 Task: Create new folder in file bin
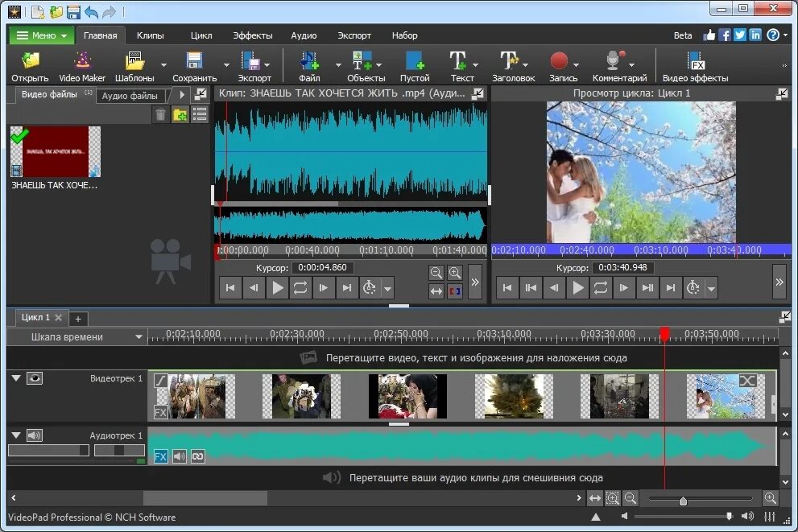pyautogui.click(x=180, y=114)
